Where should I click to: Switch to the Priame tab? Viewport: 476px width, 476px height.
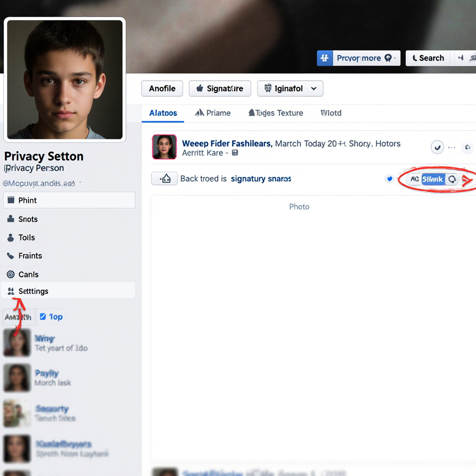click(212, 113)
